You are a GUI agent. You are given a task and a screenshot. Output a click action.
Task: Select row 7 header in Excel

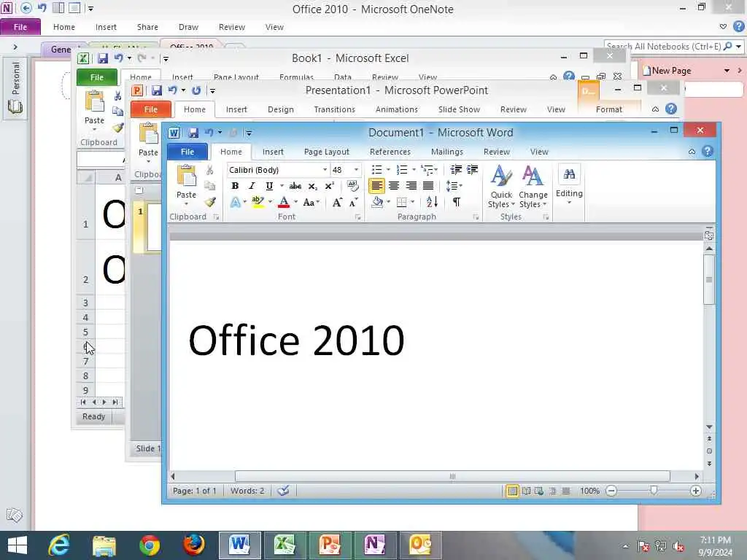(86, 362)
